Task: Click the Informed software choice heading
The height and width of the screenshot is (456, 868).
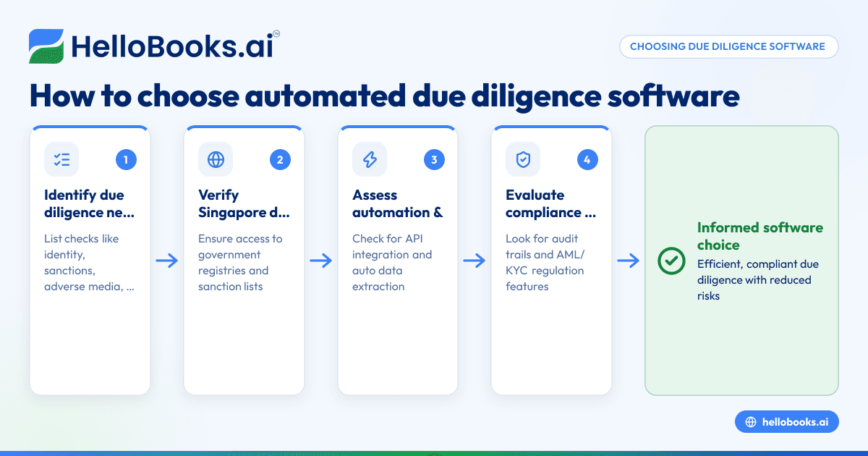Action: (759, 236)
